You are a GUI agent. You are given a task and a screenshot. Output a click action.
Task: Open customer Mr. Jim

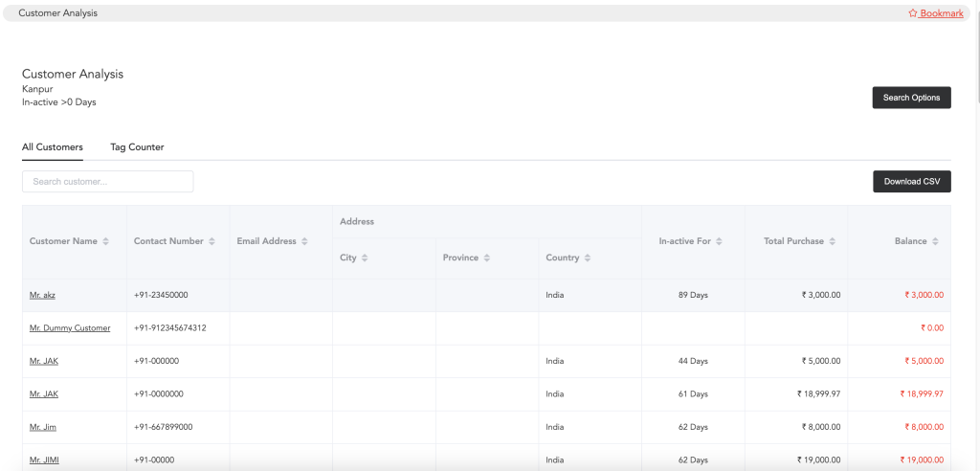[42, 428]
